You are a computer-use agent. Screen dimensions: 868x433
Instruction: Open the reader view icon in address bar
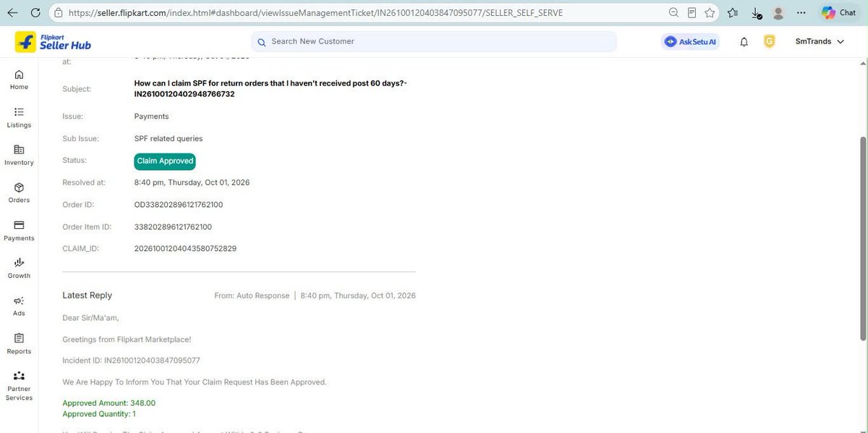[692, 12]
